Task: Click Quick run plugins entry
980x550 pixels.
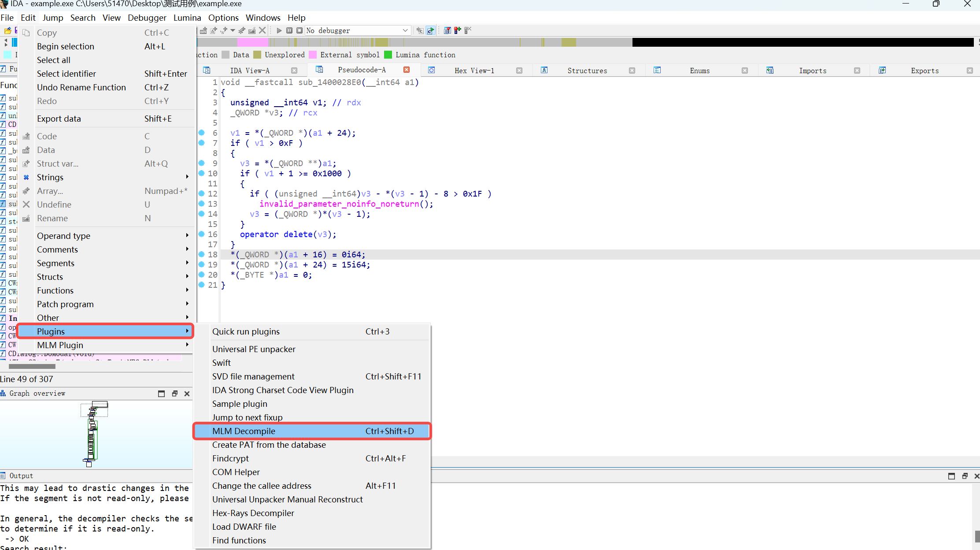Action: (x=312, y=331)
